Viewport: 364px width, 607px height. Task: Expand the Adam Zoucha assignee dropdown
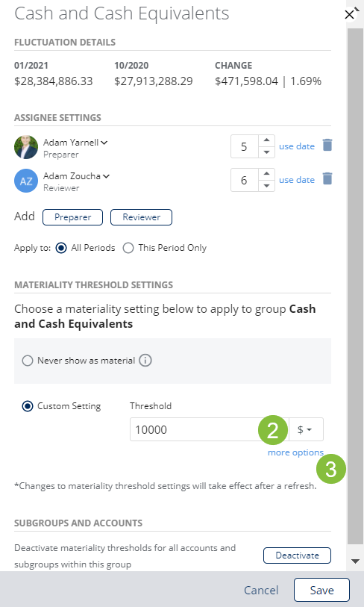106,176
